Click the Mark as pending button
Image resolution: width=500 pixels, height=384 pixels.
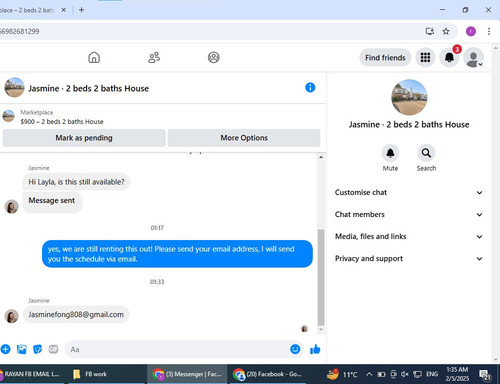tap(84, 138)
